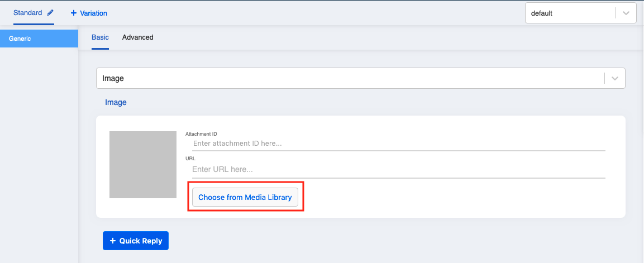
Task: Expand the Image type chevron arrow
Action: pos(615,78)
